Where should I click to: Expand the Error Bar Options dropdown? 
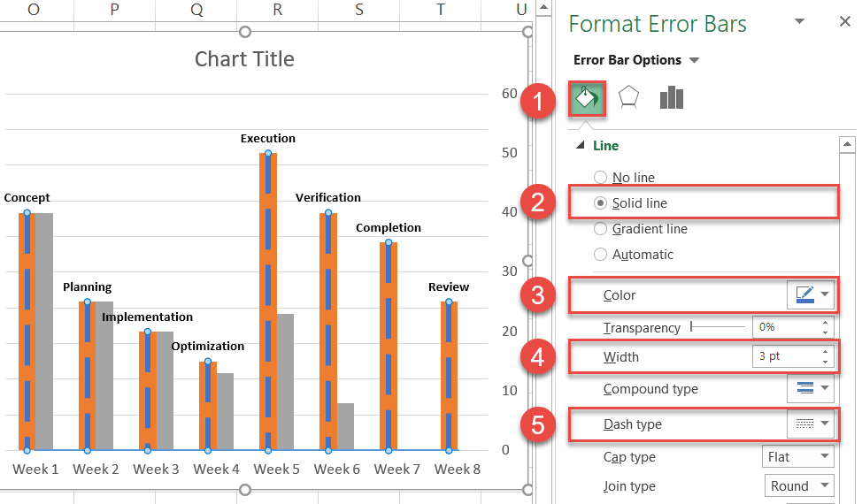pyautogui.click(x=695, y=60)
